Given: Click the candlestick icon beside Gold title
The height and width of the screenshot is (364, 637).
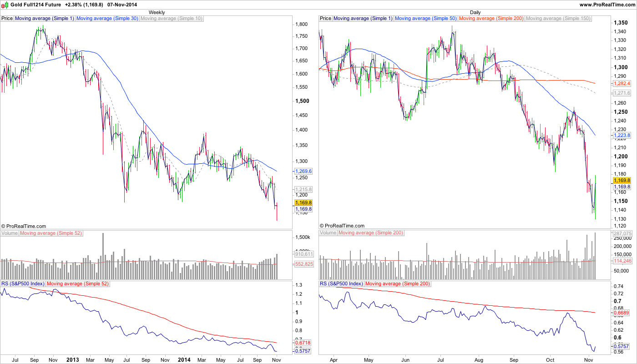Looking at the screenshot, I should 5,5.
